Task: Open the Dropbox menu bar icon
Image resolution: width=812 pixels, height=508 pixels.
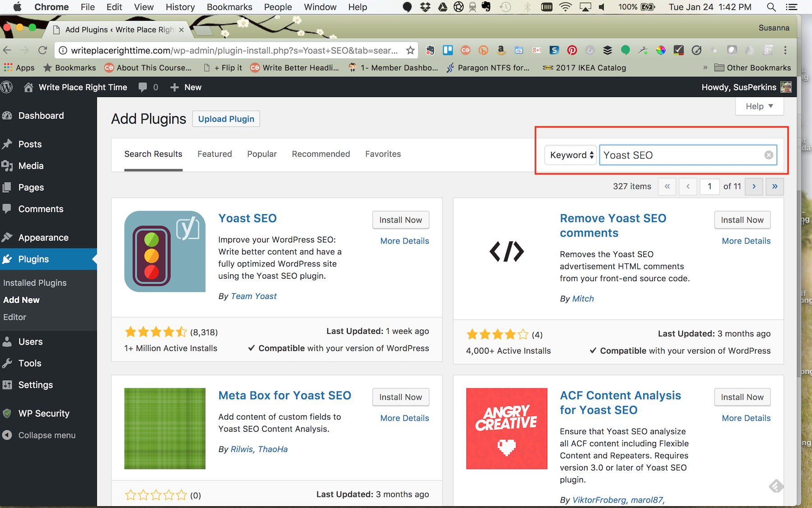Action: click(425, 7)
